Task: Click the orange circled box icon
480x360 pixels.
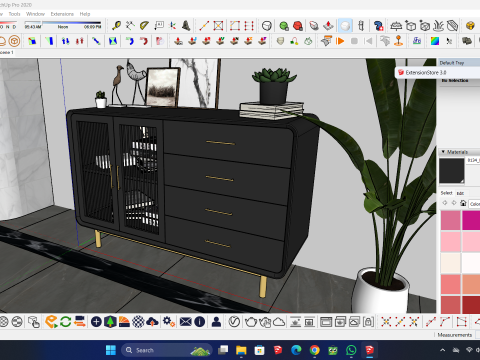Action: (x=14, y=41)
